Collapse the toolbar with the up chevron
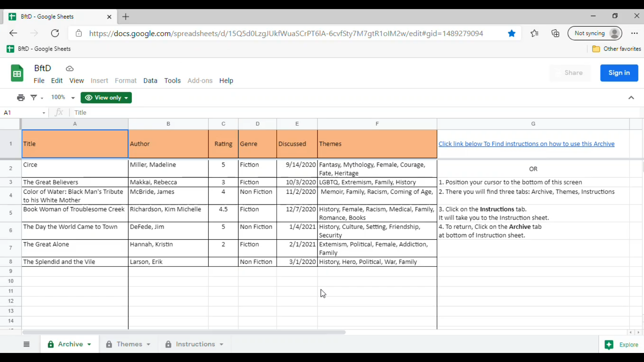 [631, 98]
